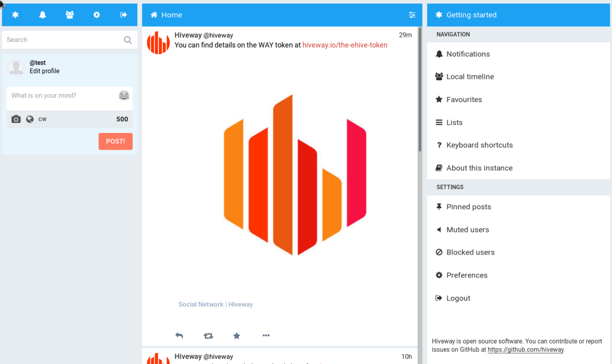Click the question mark beside Keyboard shortcuts
This screenshot has width=612, height=364.
point(439,145)
